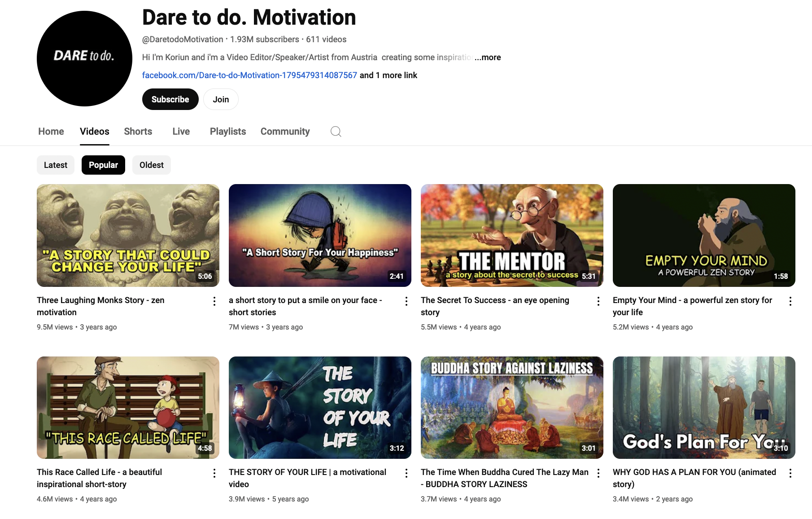The height and width of the screenshot is (519, 812).
Task: Go to the Live tab
Action: pyautogui.click(x=181, y=132)
